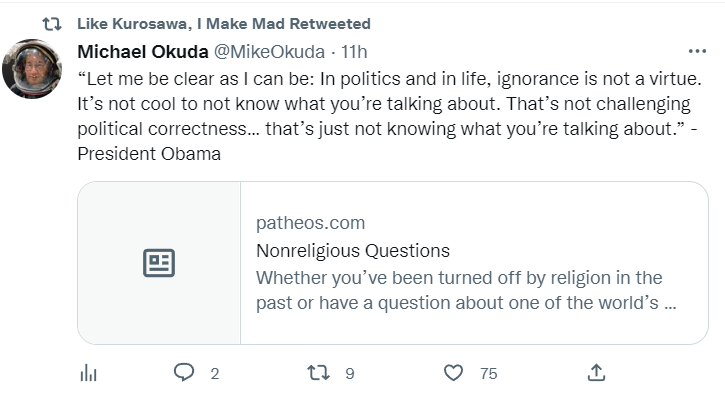This screenshot has width=725, height=398.
Task: Click the 11h timestamp
Action: click(354, 52)
